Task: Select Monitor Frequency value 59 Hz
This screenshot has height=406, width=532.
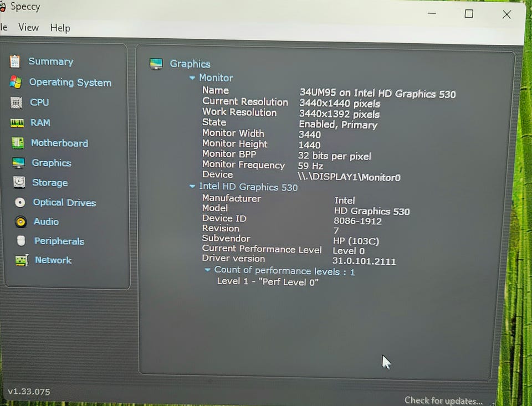Action: tap(310, 166)
